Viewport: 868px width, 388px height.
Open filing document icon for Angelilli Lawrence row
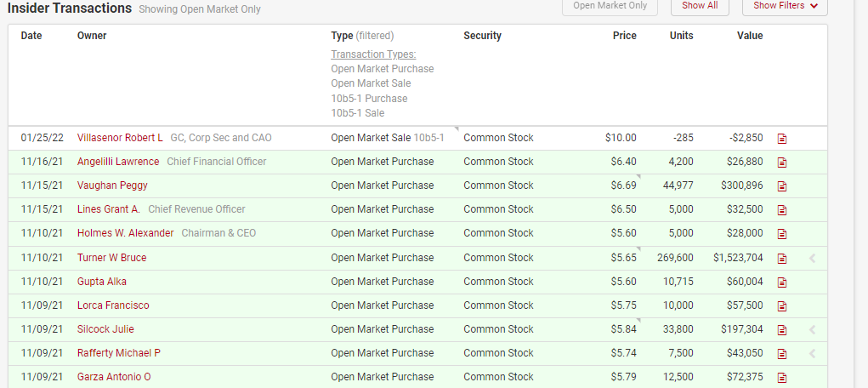click(x=782, y=163)
